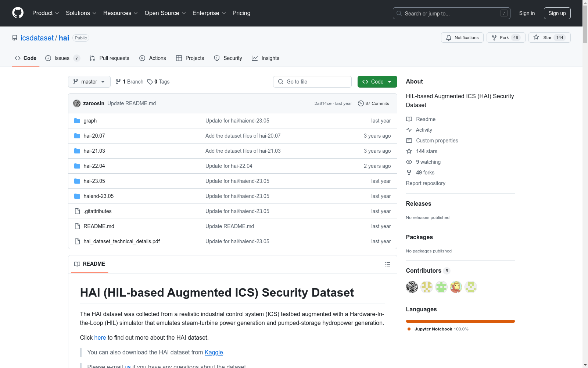Click the orange Jupyter Notebook language bar

pos(460,321)
